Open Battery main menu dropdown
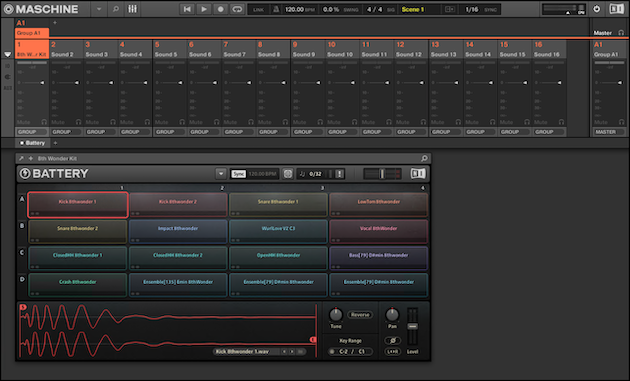 (x=221, y=174)
